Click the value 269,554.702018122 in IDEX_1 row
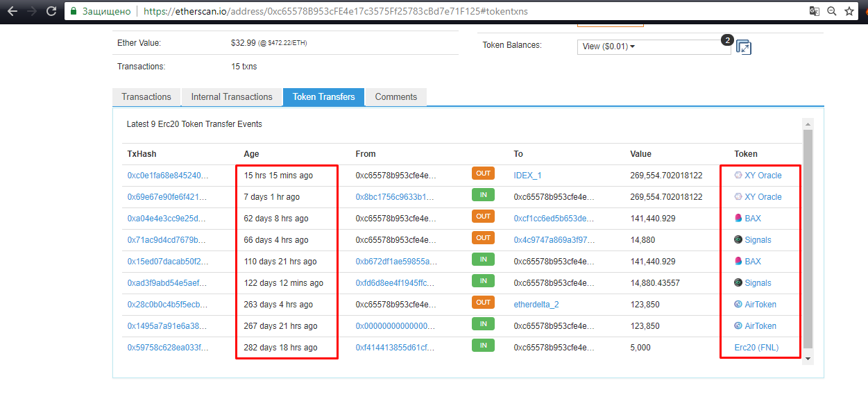Image resolution: width=868 pixels, height=399 pixels. point(666,176)
